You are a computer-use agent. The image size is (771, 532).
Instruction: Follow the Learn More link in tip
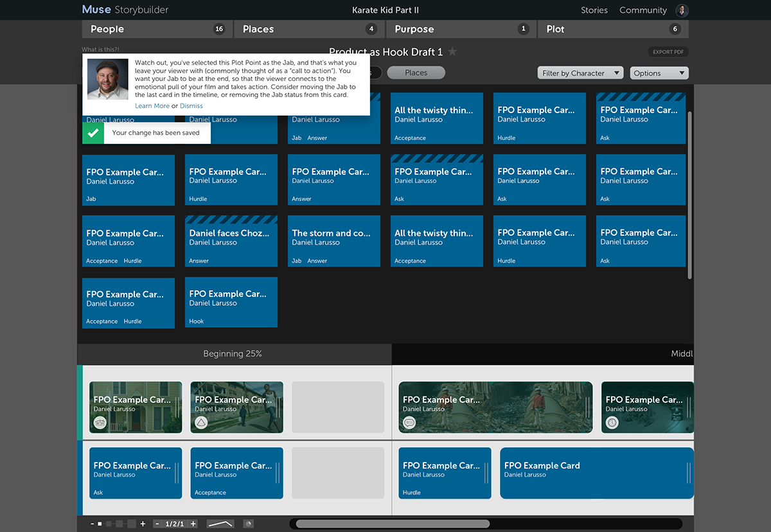pyautogui.click(x=152, y=106)
